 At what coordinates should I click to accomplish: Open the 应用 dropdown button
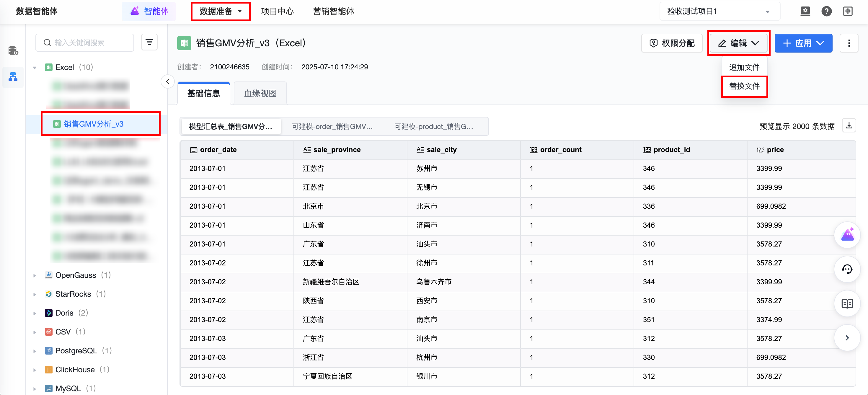click(803, 43)
